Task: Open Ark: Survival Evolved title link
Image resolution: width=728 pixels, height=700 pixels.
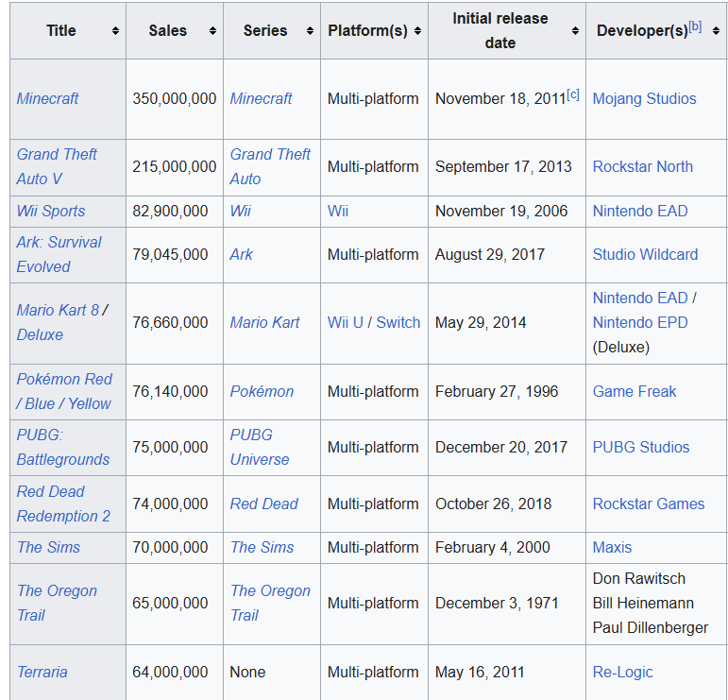Action: (59, 254)
